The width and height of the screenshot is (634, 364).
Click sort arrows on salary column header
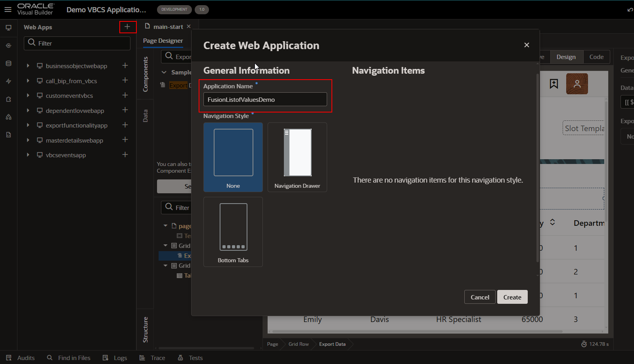click(x=552, y=222)
